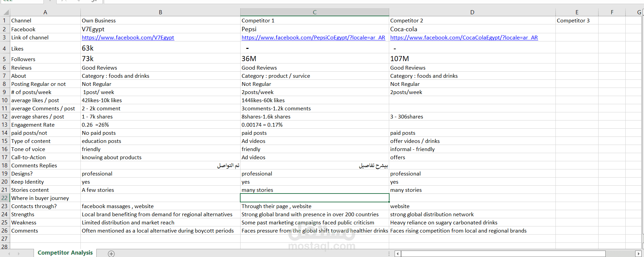644x257 pixels.
Task: Select label cell 'Posting Regular or not'
Action: 45,84
